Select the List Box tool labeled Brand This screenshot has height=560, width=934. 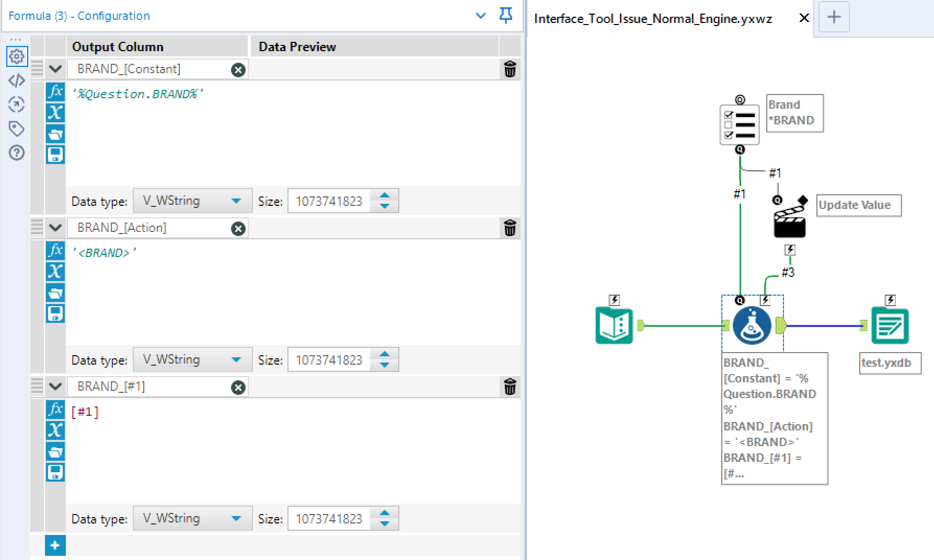click(739, 124)
